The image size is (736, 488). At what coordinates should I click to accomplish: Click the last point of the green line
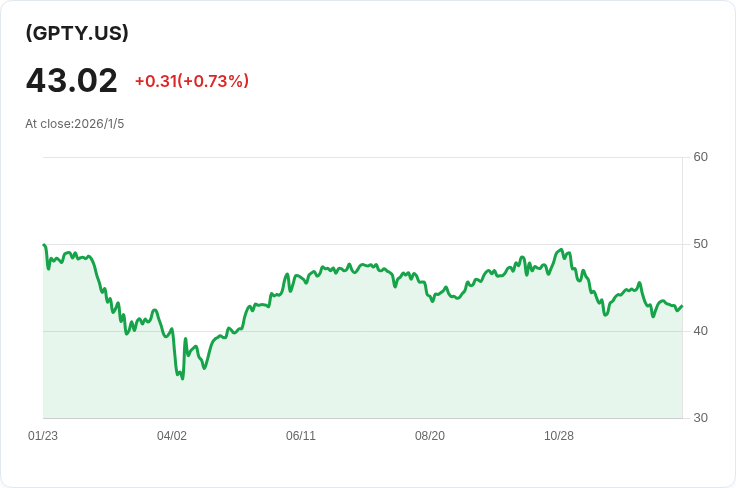[681, 306]
